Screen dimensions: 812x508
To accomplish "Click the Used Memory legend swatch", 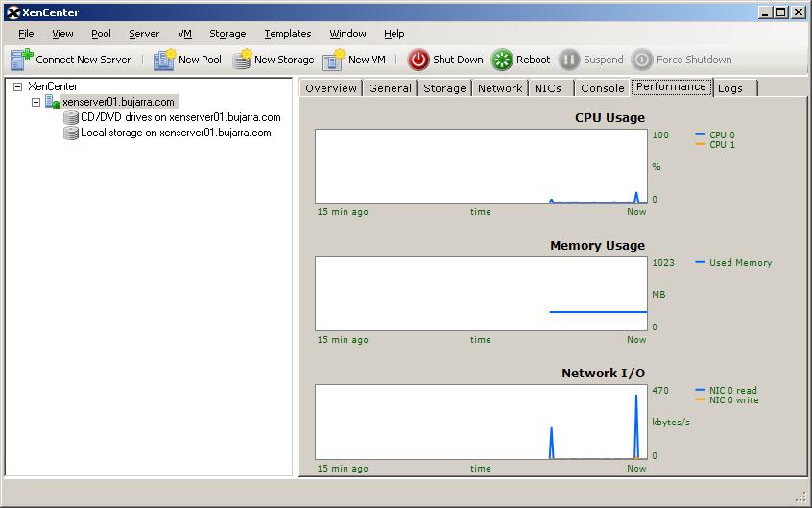I will coord(700,262).
